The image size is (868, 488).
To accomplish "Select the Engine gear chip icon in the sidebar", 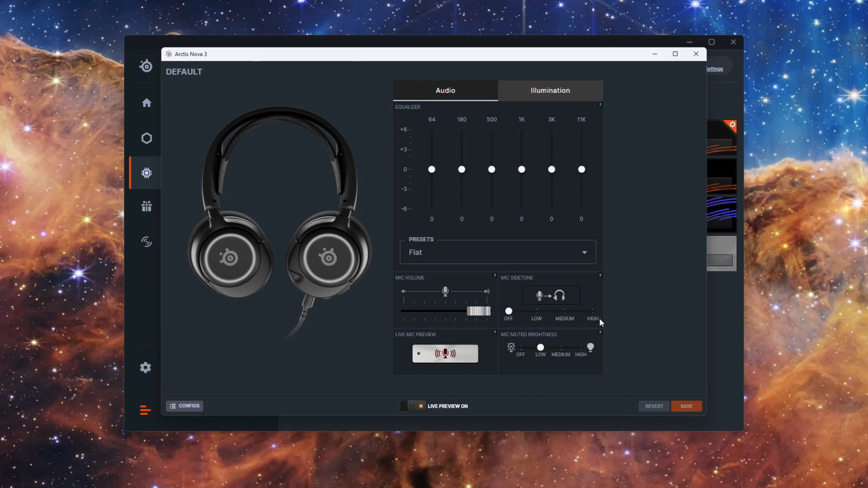I will pyautogui.click(x=146, y=173).
